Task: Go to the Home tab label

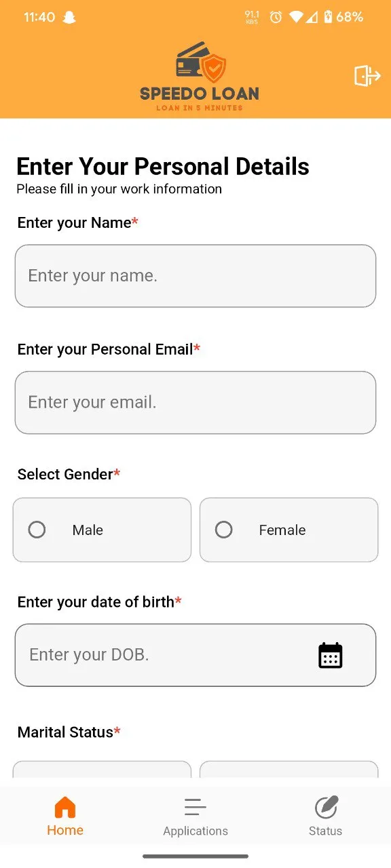Action: (x=65, y=830)
